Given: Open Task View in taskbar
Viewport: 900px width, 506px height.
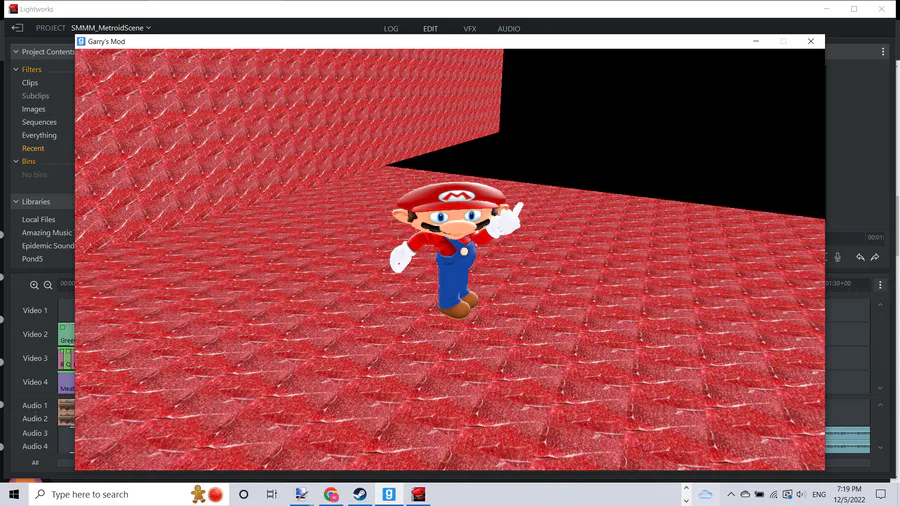Looking at the screenshot, I should click(271, 494).
